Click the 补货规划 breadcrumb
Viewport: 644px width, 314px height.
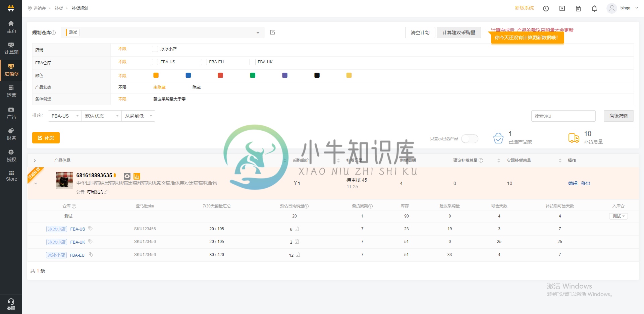pos(80,8)
